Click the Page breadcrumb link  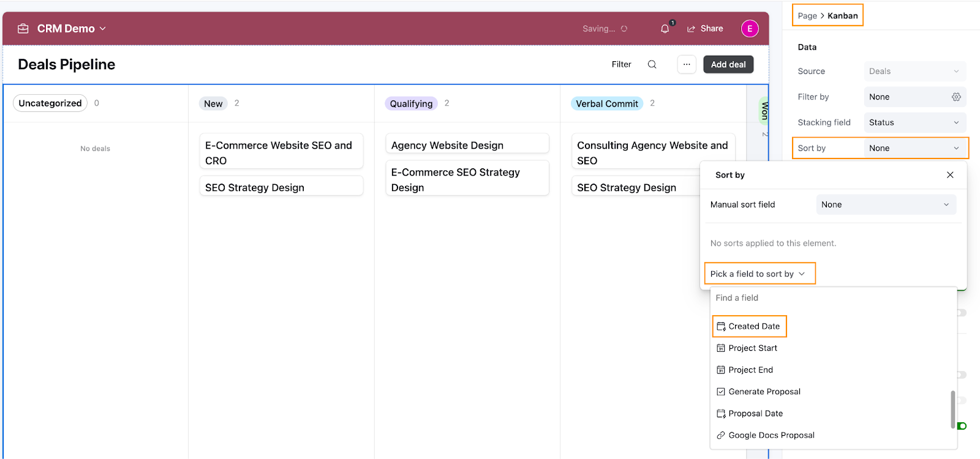coord(807,16)
